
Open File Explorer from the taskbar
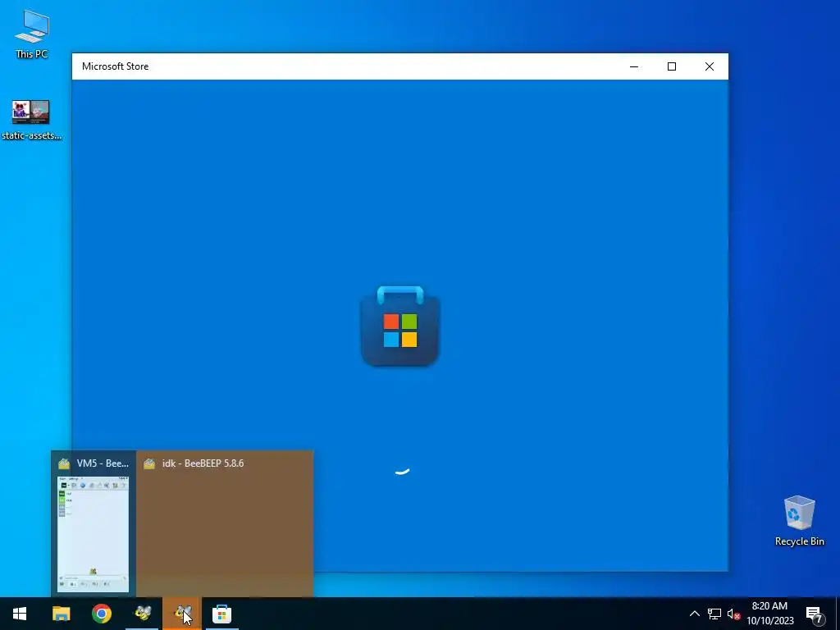coord(61,614)
